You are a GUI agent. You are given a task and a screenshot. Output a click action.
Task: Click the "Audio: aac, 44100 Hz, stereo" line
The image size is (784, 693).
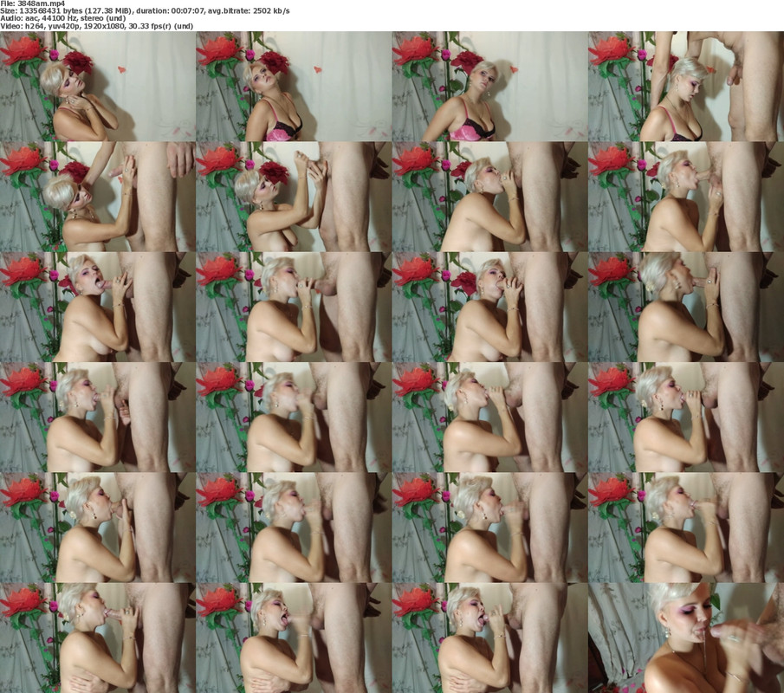pos(62,18)
